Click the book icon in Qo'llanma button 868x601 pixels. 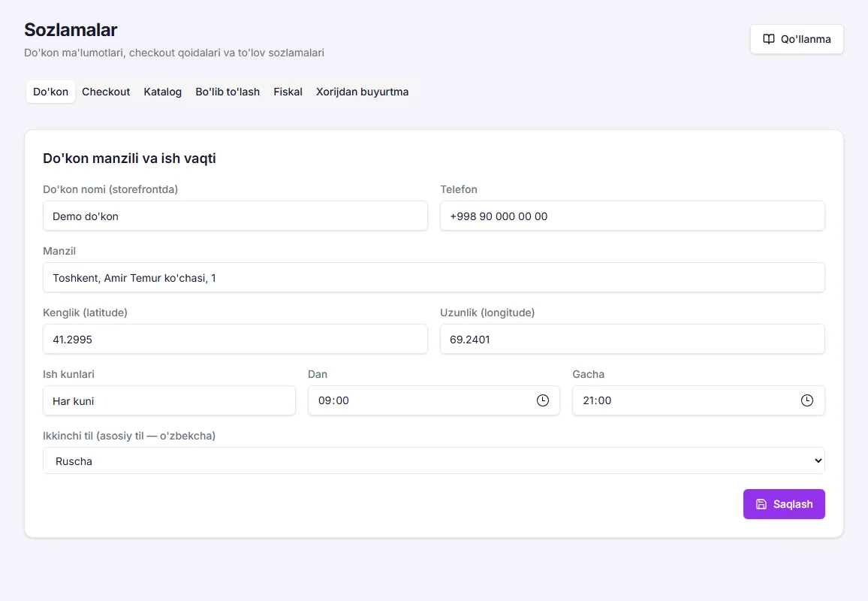(x=769, y=39)
